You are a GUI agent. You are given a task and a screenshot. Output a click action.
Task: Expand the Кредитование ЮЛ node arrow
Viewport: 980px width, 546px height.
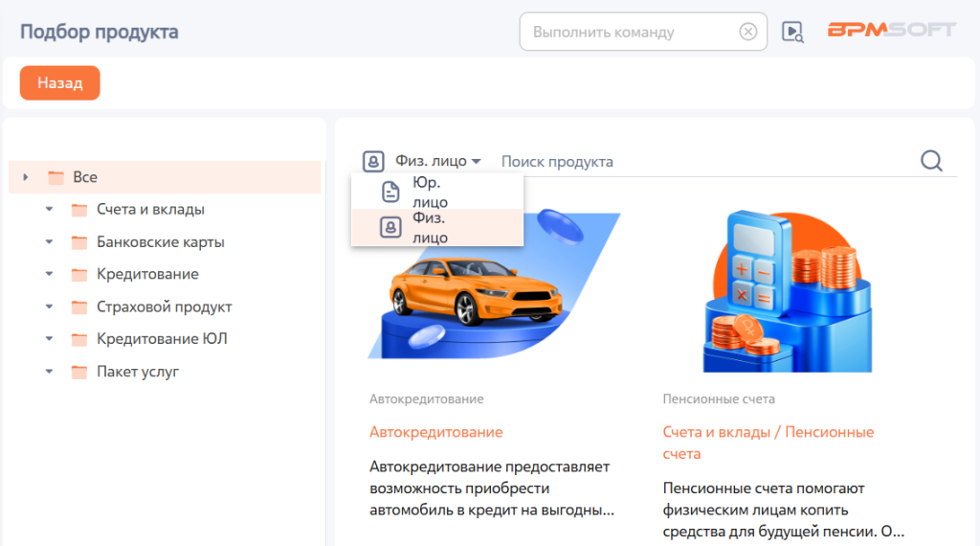pyautogui.click(x=50, y=339)
